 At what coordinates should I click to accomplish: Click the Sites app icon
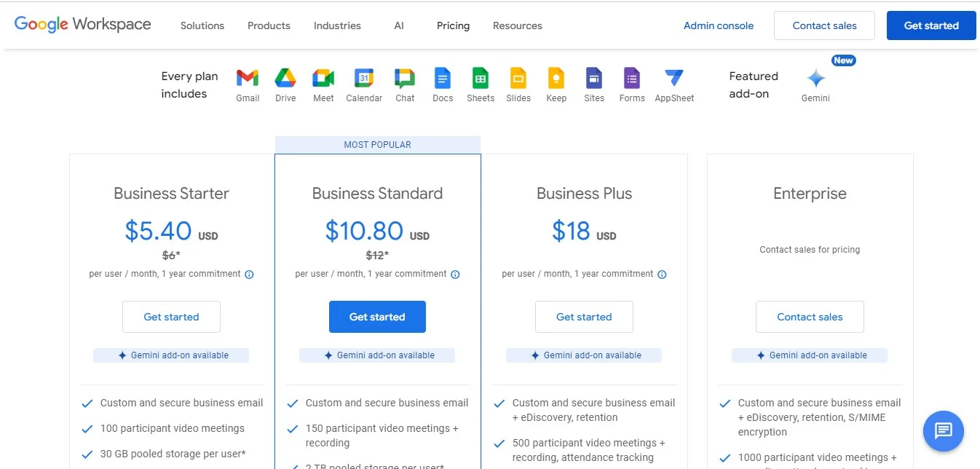(x=594, y=77)
